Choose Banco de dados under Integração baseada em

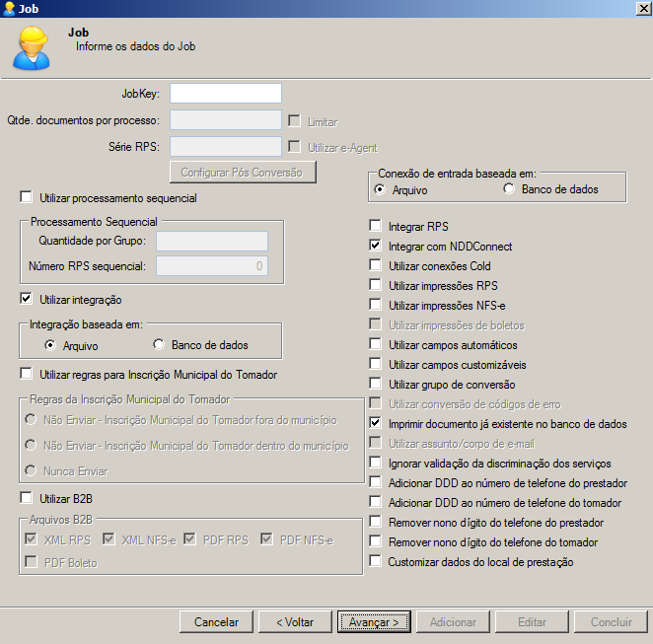(159, 344)
